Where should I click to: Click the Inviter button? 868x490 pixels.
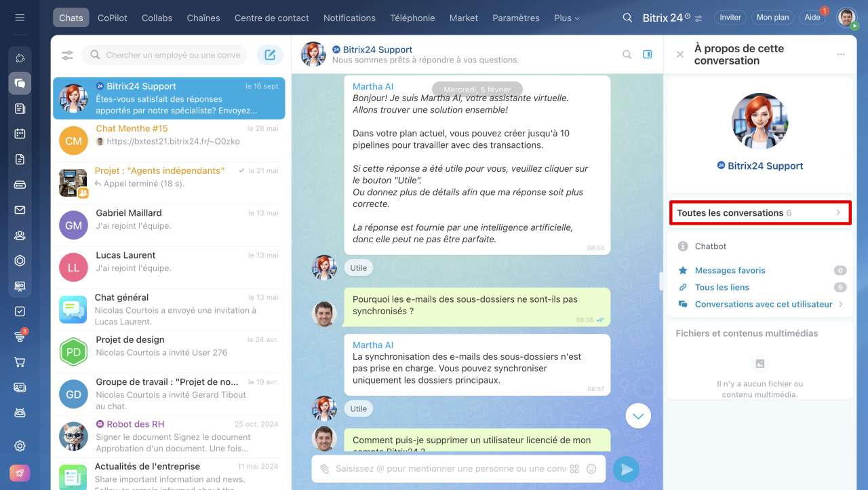730,18
